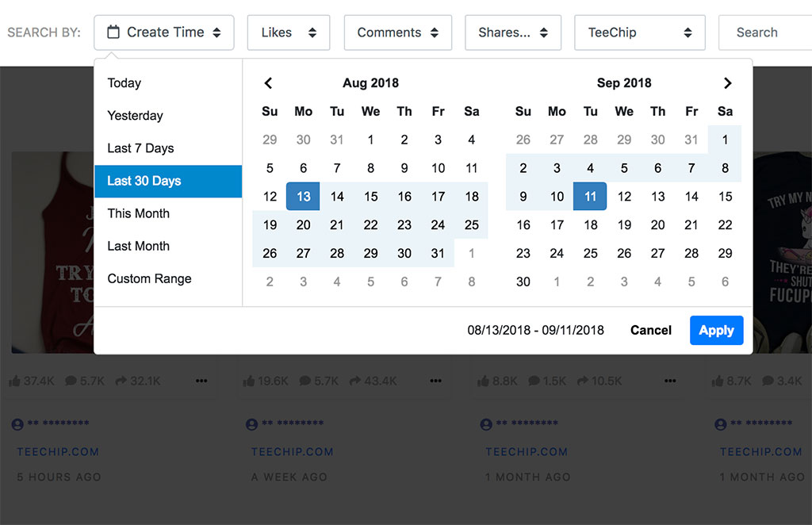The height and width of the screenshot is (525, 812).
Task: Click the comment bubble icon showing 3.4K
Action: click(768, 381)
